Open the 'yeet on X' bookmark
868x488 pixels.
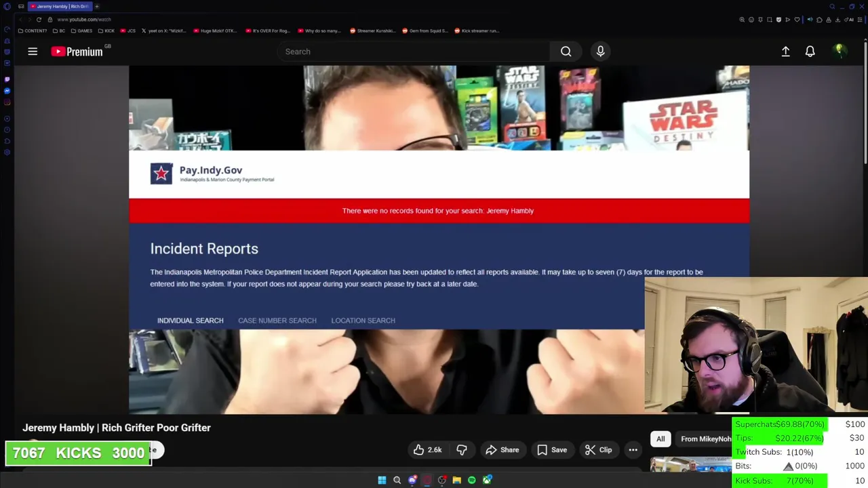(x=164, y=30)
